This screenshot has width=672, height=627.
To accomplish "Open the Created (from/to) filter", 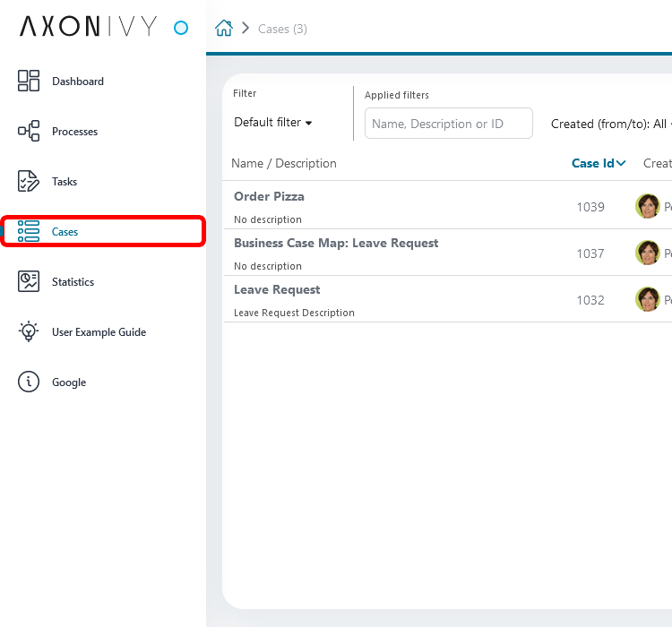I will pos(611,124).
